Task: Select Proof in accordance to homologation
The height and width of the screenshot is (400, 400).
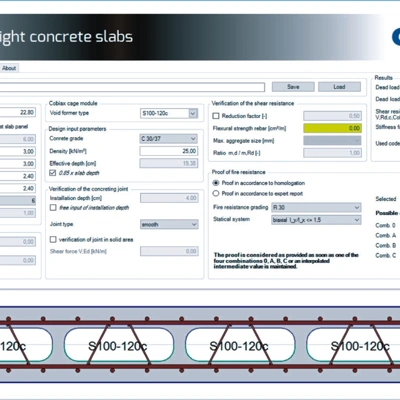Action: [x=216, y=183]
